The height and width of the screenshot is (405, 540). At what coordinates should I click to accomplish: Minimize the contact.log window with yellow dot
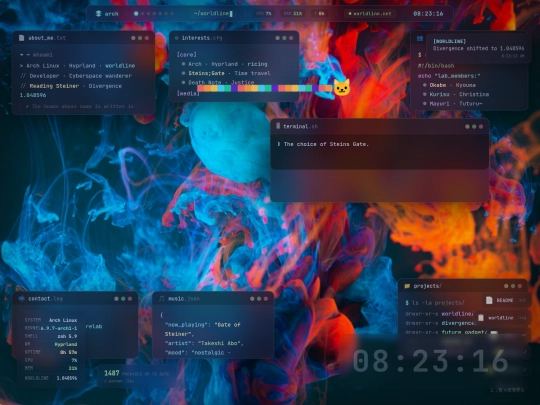pos(116,299)
